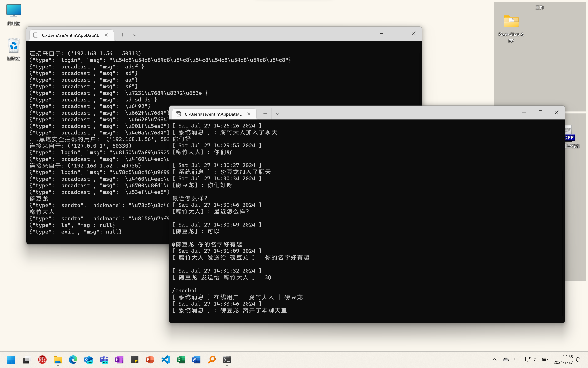Open the profile dropdown in the front terminal
Screen dimensions: 588x368
[278, 114]
